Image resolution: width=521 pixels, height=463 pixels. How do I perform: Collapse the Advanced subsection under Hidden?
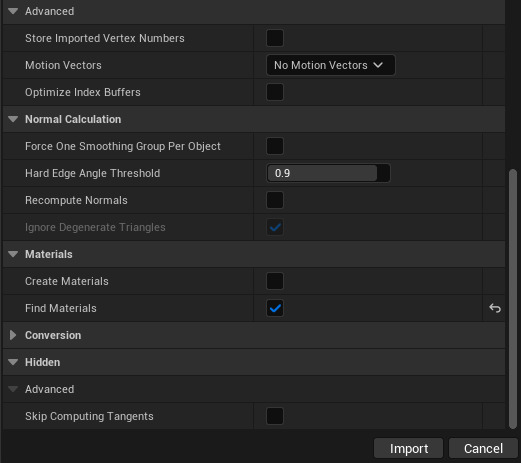pos(13,389)
